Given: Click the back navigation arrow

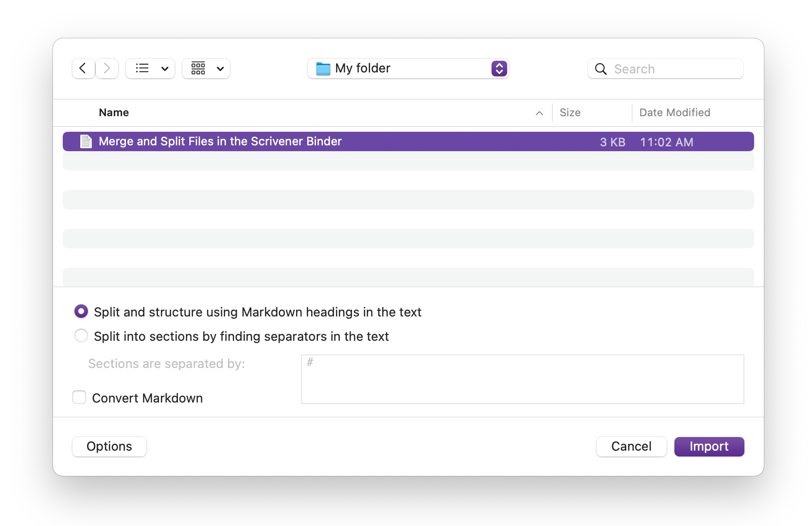Looking at the screenshot, I should click(83, 69).
